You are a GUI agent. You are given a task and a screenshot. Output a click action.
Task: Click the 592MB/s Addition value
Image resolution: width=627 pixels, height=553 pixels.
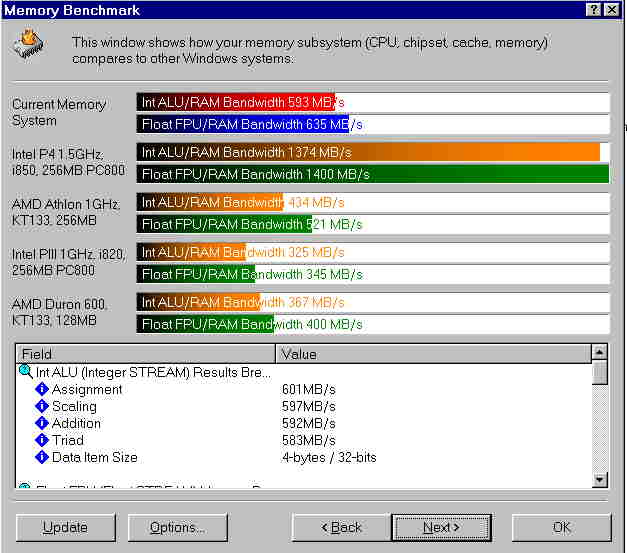308,423
